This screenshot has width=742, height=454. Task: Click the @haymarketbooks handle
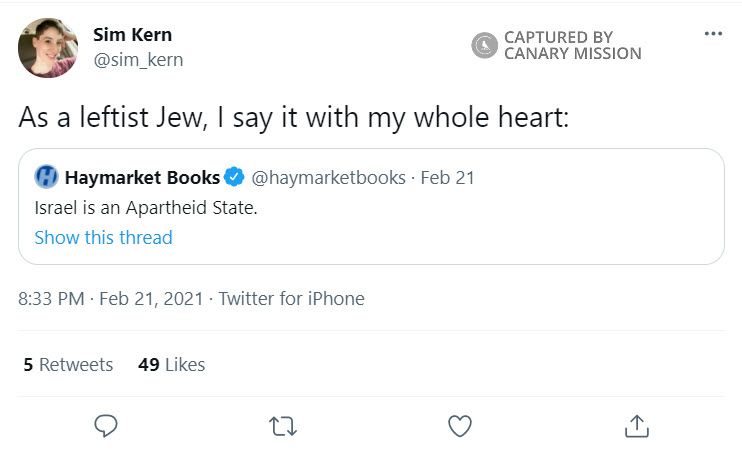tap(327, 178)
